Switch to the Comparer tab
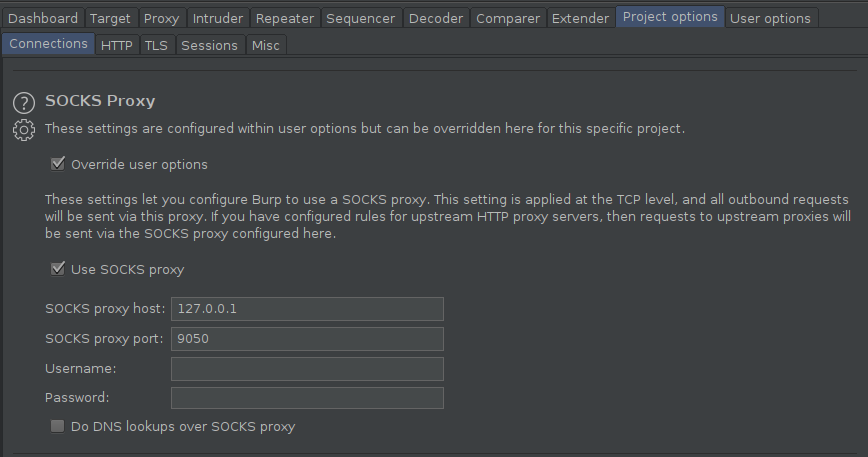The image size is (868, 457). pos(508,18)
